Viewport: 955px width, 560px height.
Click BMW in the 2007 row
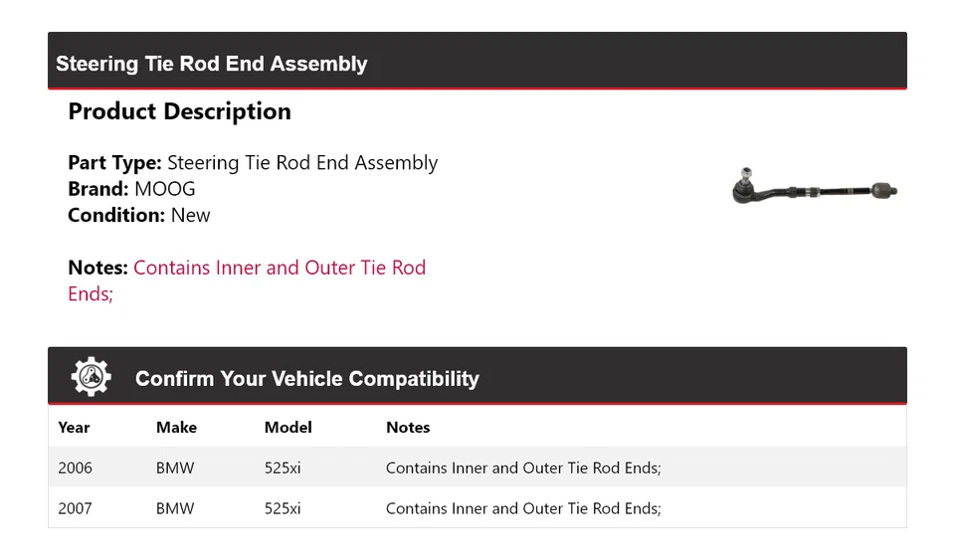[x=175, y=508]
